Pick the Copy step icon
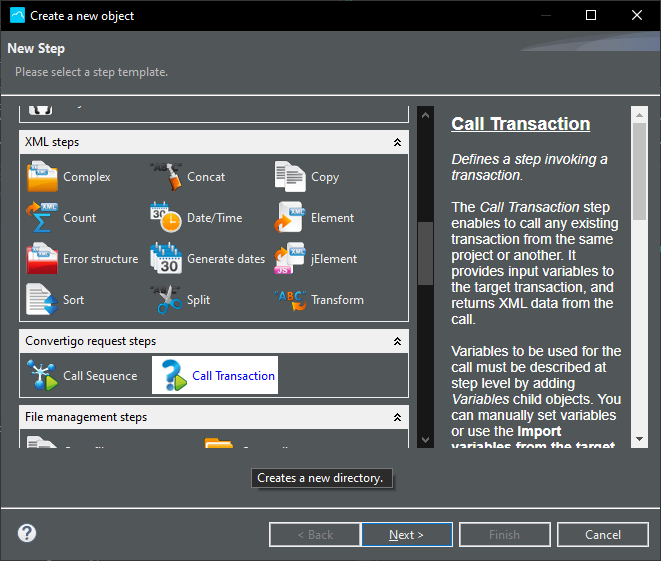 (x=290, y=177)
